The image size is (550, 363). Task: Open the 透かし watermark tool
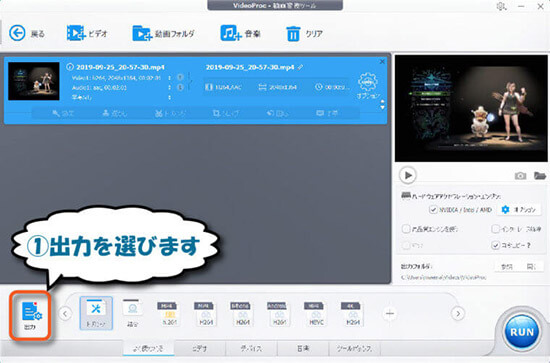[x=115, y=113]
